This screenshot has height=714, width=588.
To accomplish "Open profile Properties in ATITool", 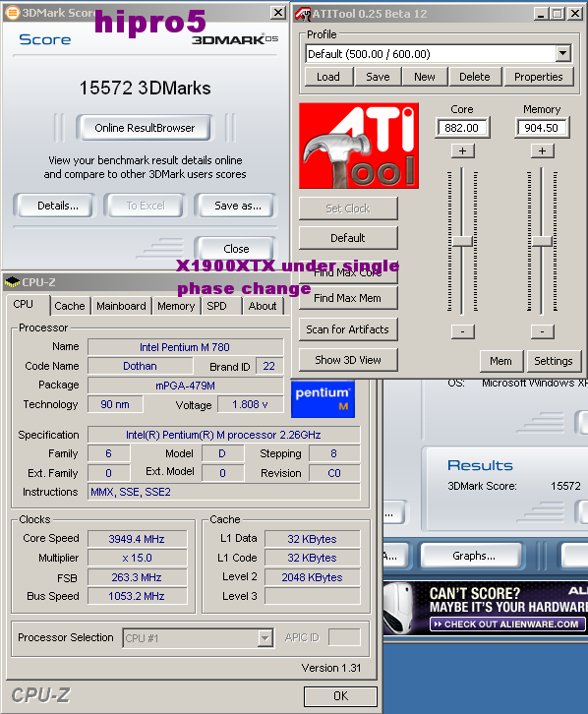I will pos(539,77).
